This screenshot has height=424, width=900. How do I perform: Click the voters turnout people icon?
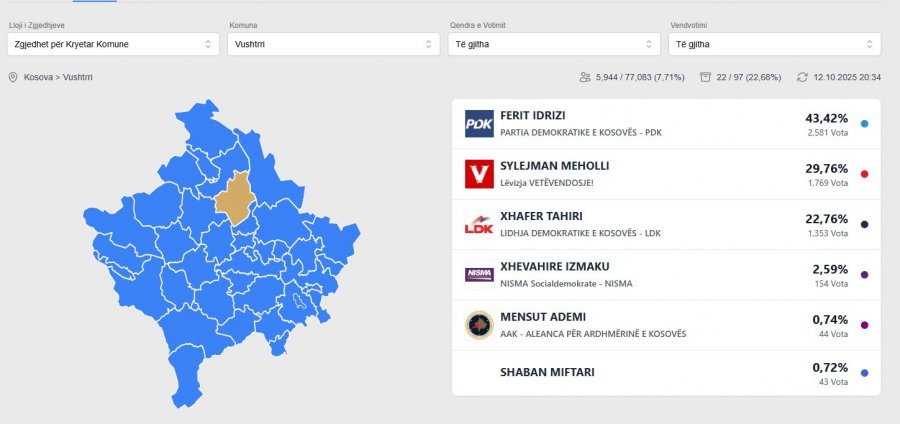coord(584,77)
